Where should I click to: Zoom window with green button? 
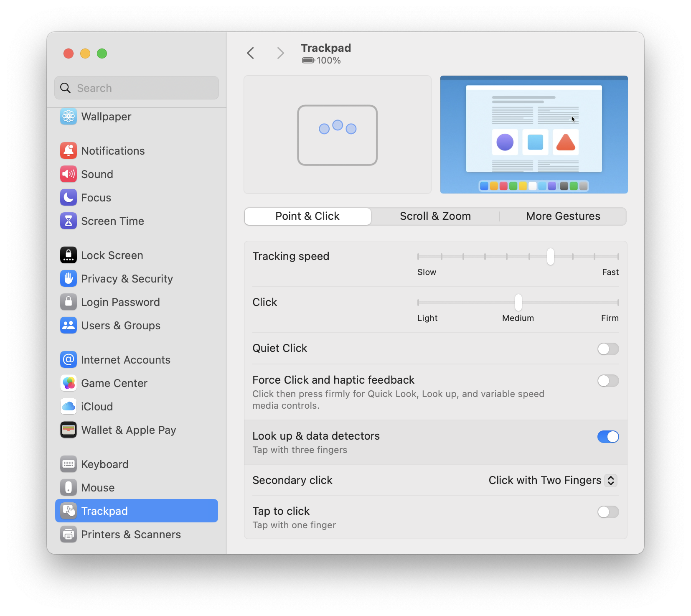pyautogui.click(x=102, y=53)
